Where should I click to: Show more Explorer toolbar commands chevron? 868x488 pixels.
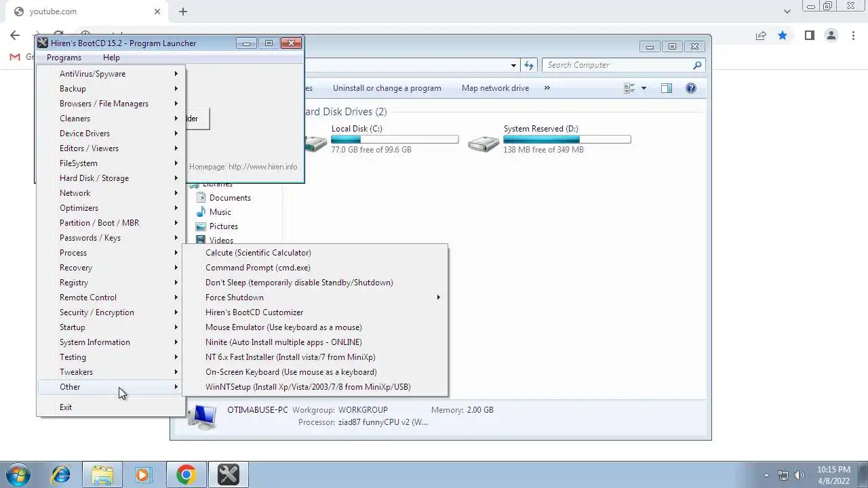click(x=547, y=88)
